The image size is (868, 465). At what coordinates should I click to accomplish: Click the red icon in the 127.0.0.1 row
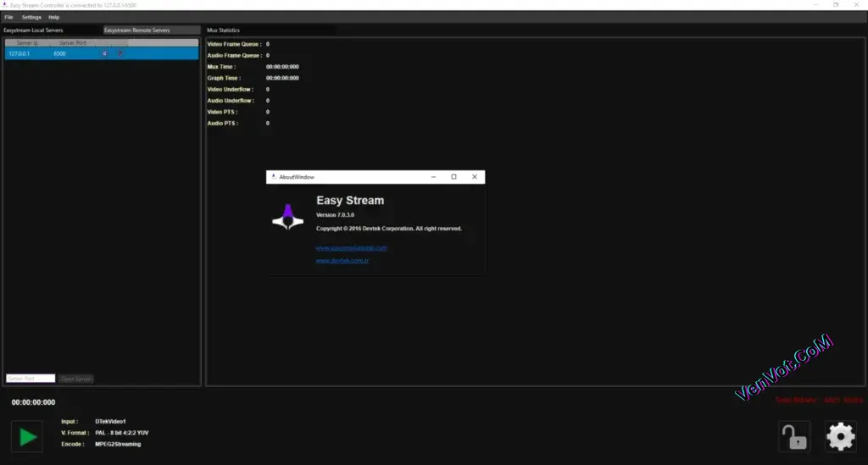pyautogui.click(x=120, y=53)
